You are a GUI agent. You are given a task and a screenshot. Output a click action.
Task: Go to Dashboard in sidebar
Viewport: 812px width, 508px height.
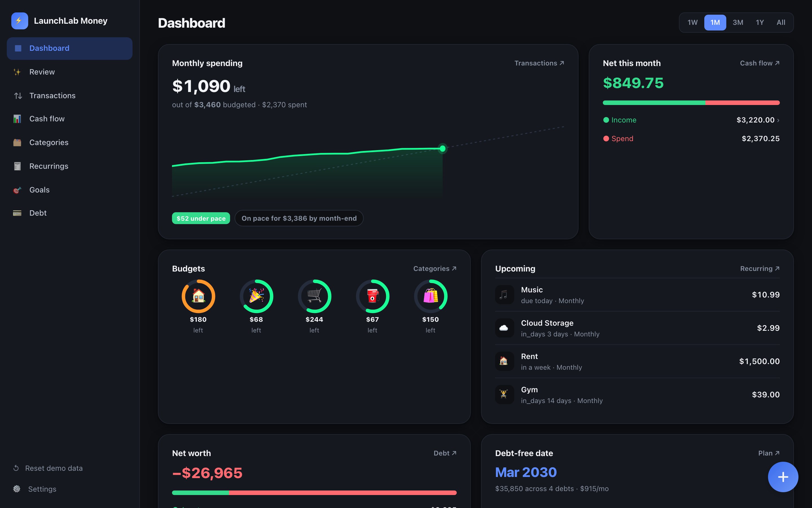click(69, 48)
